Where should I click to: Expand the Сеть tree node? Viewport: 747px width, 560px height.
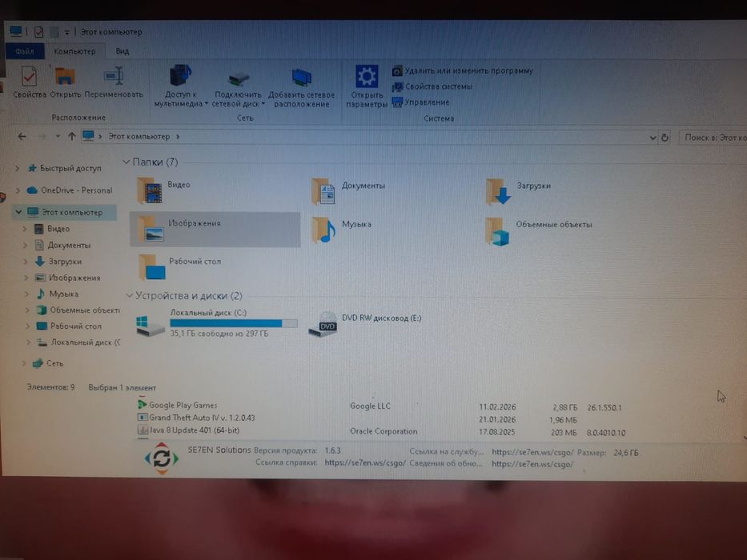pos(24,363)
